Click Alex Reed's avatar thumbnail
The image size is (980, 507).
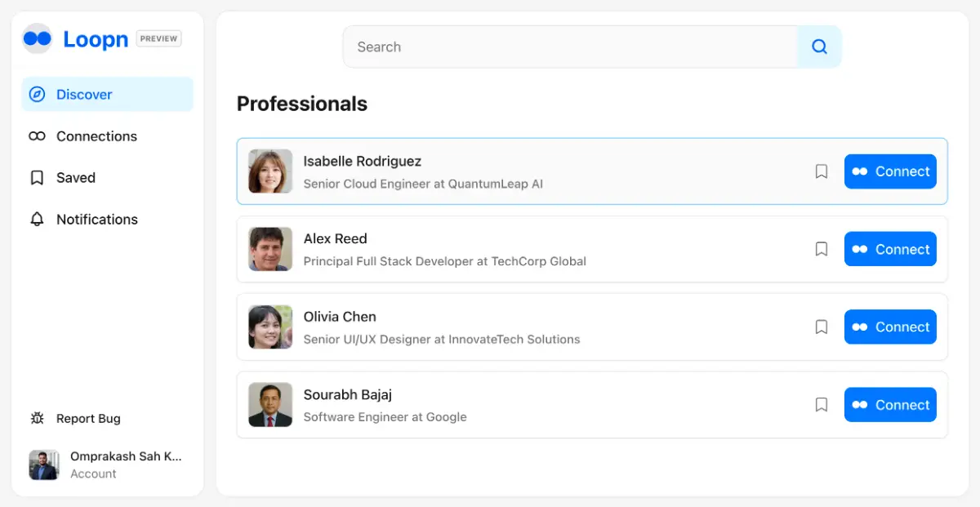(270, 249)
